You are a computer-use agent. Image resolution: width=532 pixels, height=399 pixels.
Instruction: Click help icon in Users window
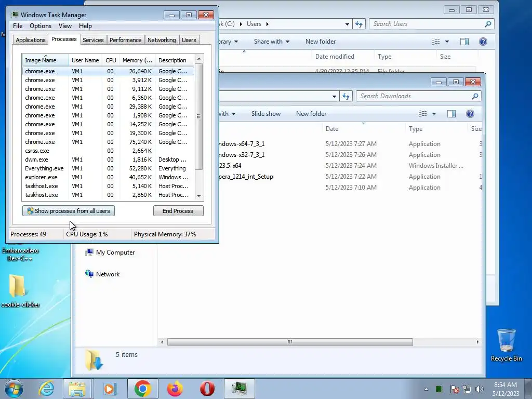click(483, 42)
